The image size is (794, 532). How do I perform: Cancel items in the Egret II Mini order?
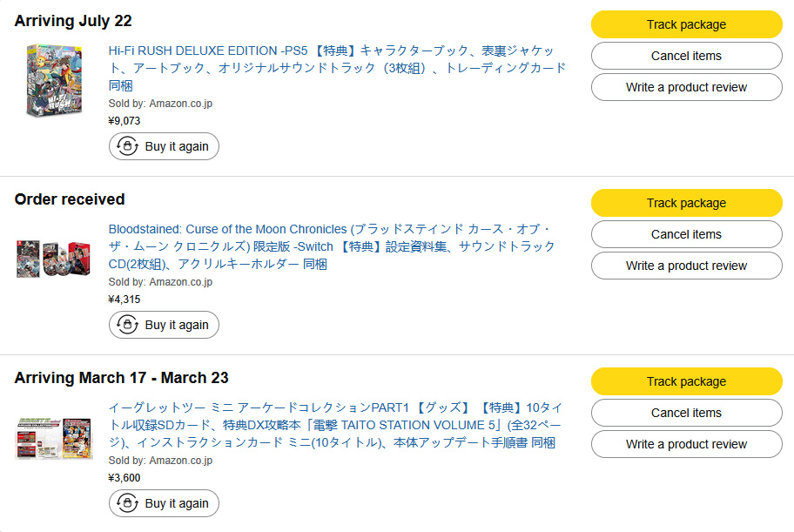click(x=686, y=413)
